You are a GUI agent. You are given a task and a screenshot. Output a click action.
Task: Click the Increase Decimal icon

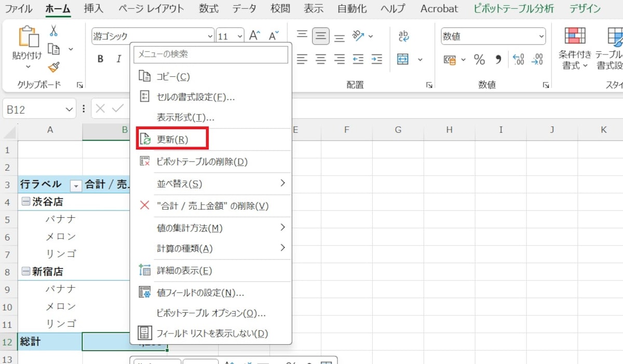click(x=518, y=60)
